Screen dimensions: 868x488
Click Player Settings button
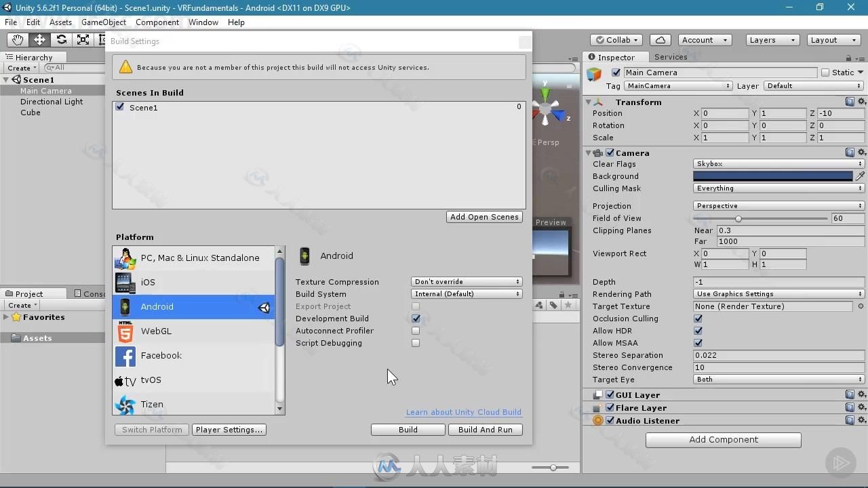pos(229,430)
